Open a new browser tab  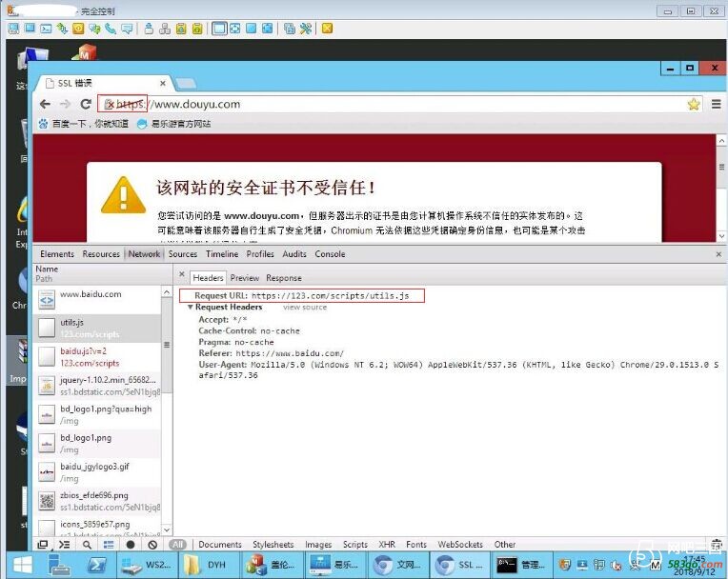tap(186, 84)
